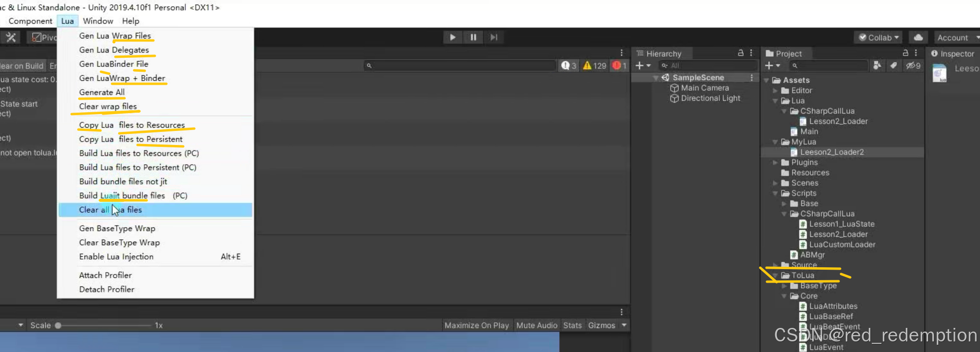Open the Account dropdown
Image resolution: width=980 pixels, height=352 pixels.
pos(957,38)
